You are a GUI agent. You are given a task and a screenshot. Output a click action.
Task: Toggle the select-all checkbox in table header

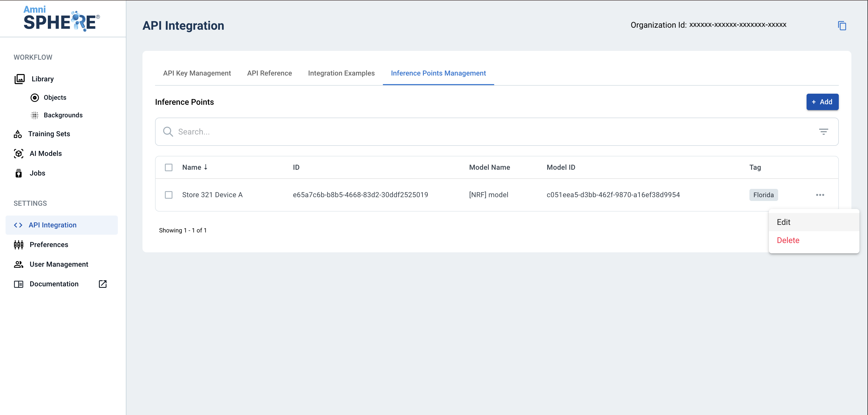[168, 167]
